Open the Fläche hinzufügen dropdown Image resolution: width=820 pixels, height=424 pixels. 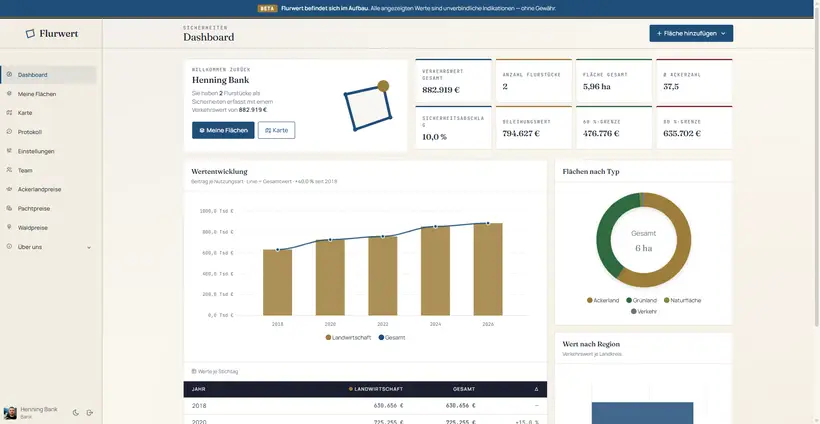(x=691, y=33)
